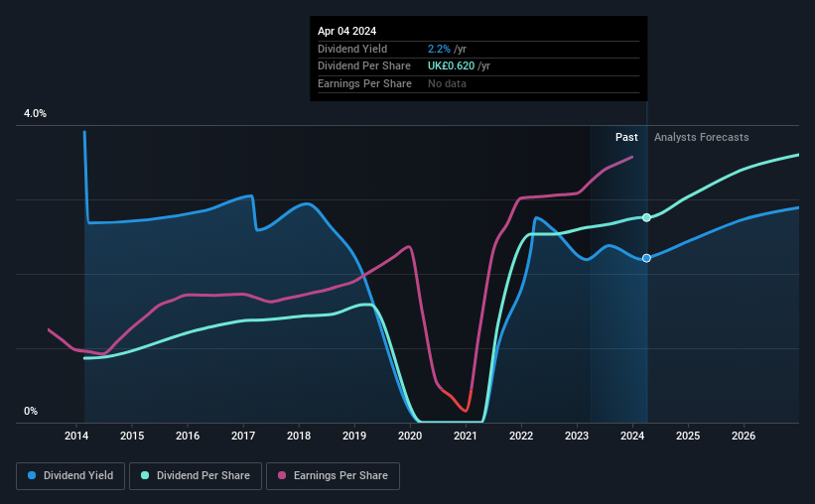Click the 2020 x-axis year label
The height and width of the screenshot is (504, 815).
[x=410, y=436]
